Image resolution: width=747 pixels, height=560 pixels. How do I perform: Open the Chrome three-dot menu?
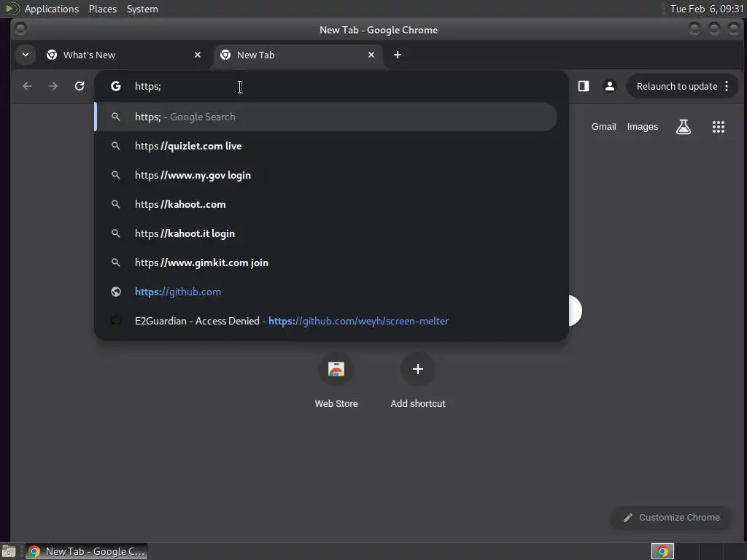(x=727, y=86)
